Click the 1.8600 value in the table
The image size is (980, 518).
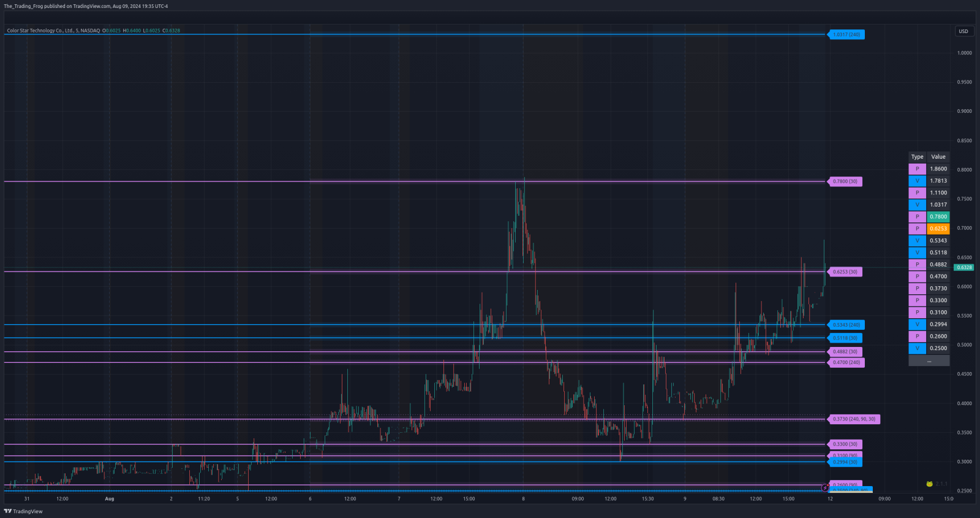[938, 169]
